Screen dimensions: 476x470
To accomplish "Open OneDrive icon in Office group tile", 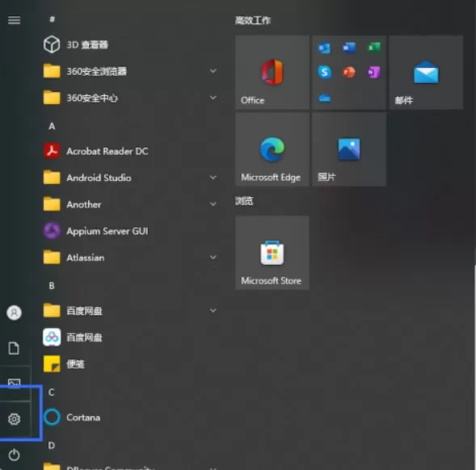I will click(x=325, y=98).
